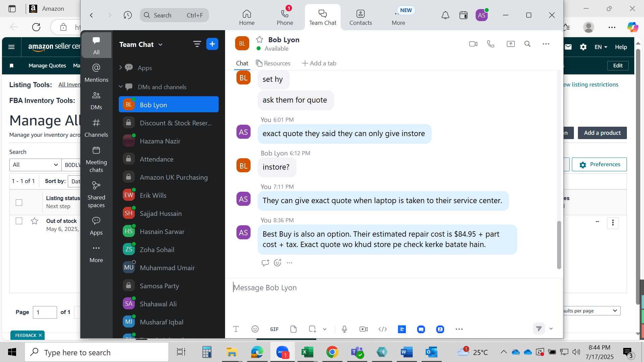Screen dimensions: 644x362
Task: Send the message
Action: tap(539, 328)
